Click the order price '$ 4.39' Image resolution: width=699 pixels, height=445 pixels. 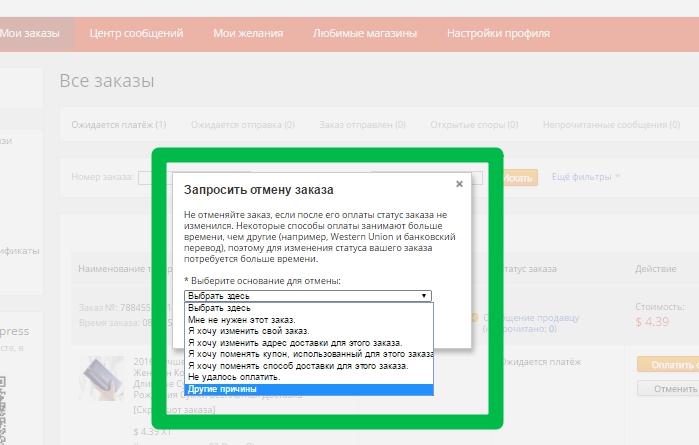(652, 322)
